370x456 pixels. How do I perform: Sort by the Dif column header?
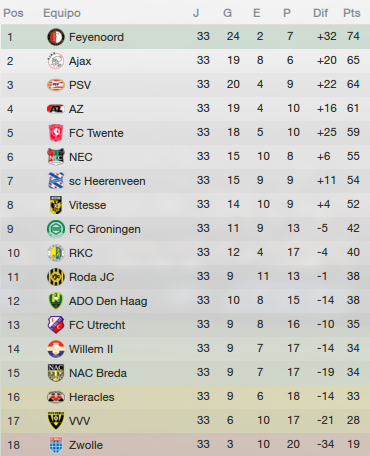(x=320, y=13)
